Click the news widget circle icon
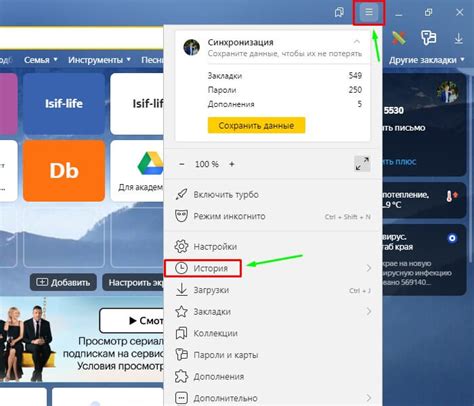 [452, 238]
